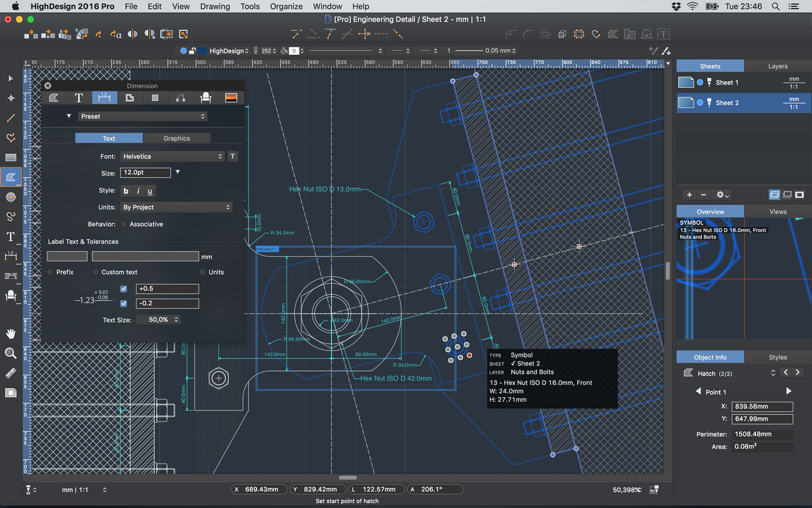Image resolution: width=812 pixels, height=508 pixels.
Task: Uncheck the upper tolerance +0.5 checkbox
Action: click(x=123, y=289)
